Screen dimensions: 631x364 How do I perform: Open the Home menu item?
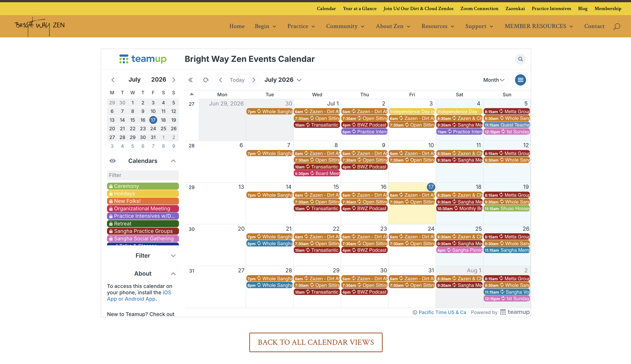coord(237,26)
